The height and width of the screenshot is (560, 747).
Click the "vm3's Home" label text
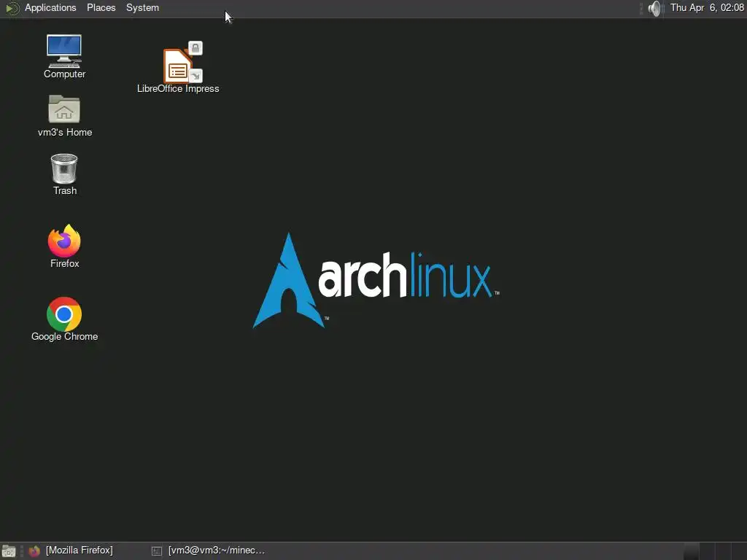65,133
